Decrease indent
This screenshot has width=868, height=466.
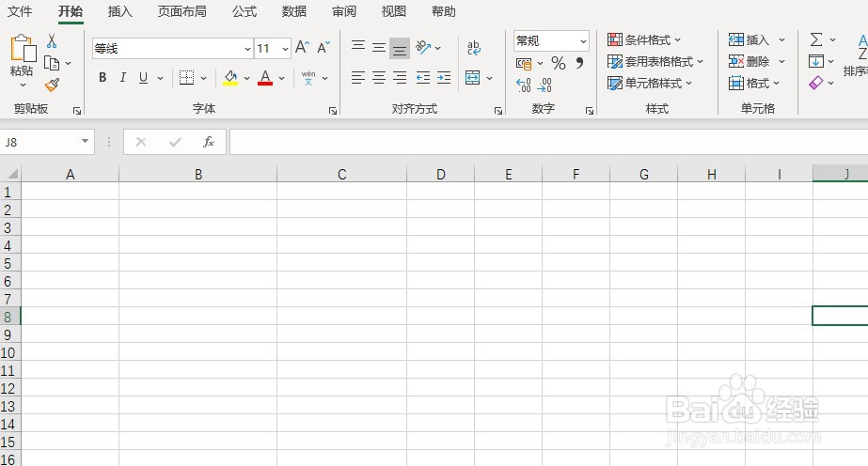(x=423, y=78)
